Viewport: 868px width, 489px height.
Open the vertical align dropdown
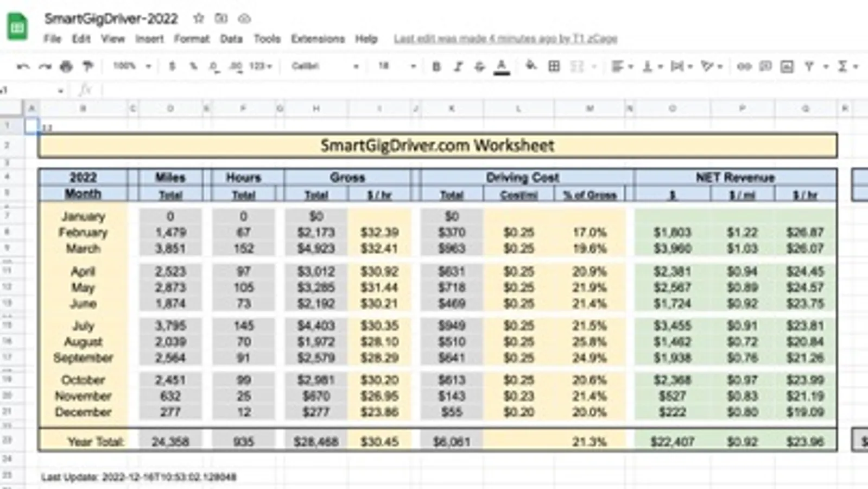coord(652,66)
